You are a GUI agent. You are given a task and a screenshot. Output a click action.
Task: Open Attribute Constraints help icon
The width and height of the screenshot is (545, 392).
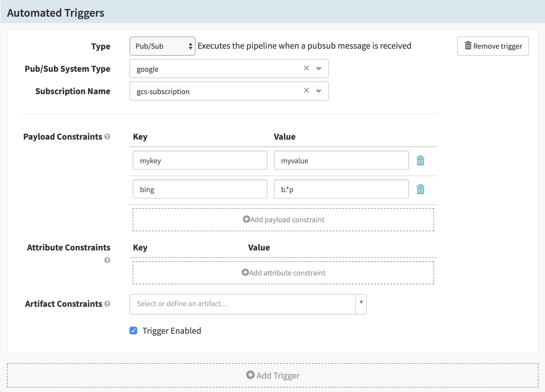click(107, 260)
